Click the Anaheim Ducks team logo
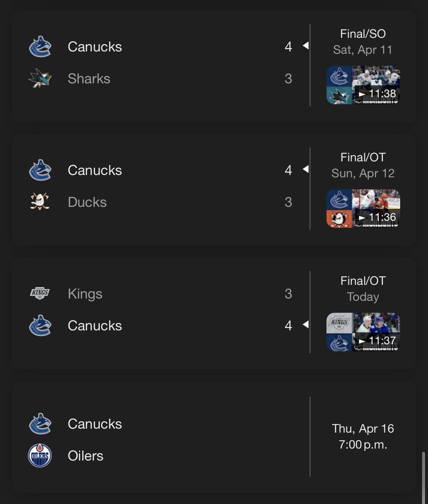428x504 pixels. pos(40,202)
